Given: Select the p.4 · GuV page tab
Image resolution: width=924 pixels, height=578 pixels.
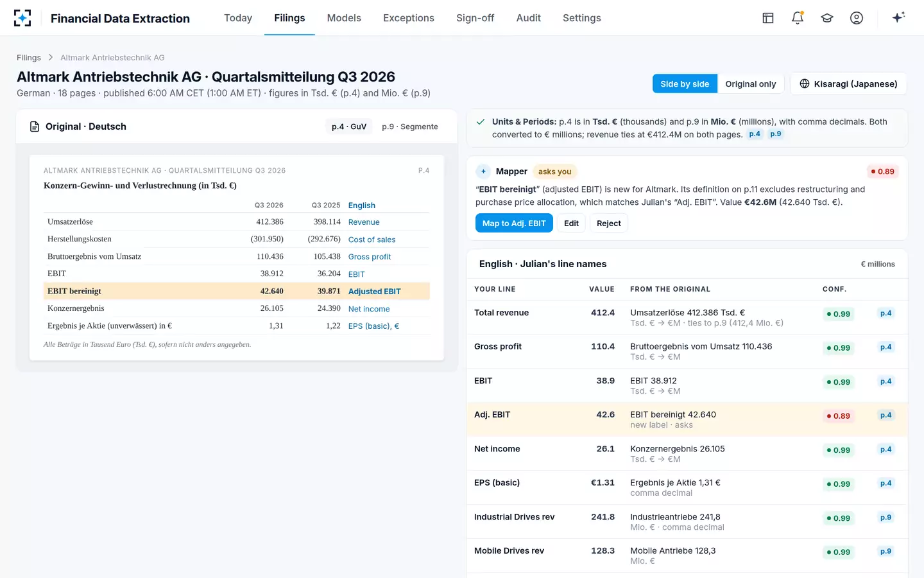Looking at the screenshot, I should coord(349,127).
